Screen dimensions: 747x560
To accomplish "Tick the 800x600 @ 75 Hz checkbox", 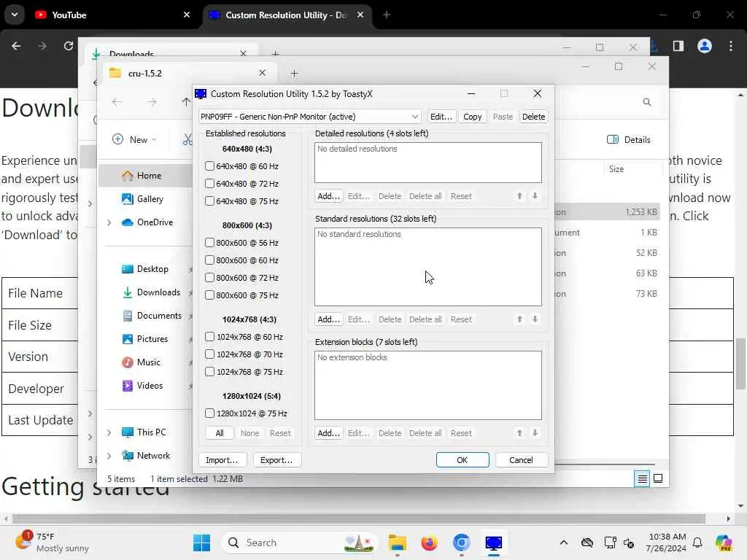I will pyautogui.click(x=209, y=295).
